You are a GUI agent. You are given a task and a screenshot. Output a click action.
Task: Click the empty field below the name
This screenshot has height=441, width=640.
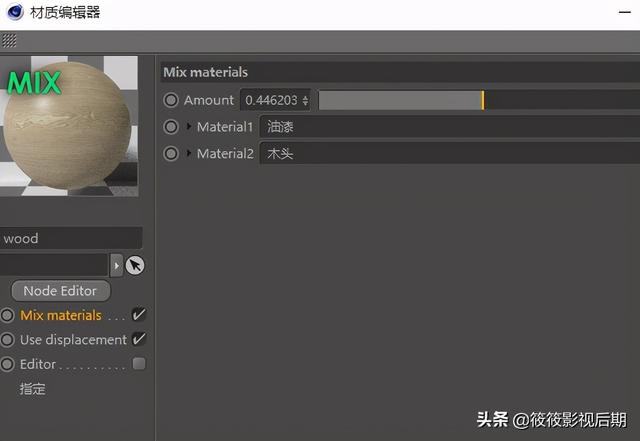[54, 265]
